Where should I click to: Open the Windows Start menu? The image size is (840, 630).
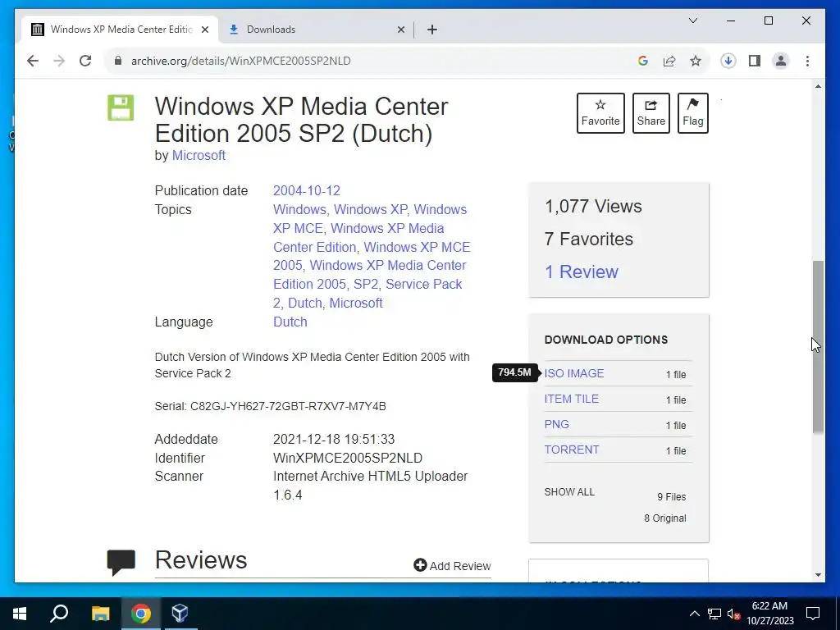[x=20, y=614]
